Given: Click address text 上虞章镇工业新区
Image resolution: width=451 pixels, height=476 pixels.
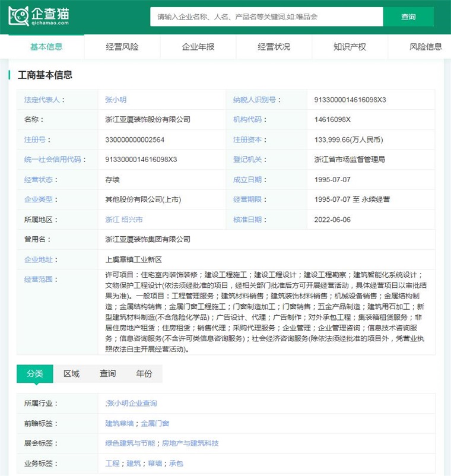Looking at the screenshot, I should tap(134, 259).
